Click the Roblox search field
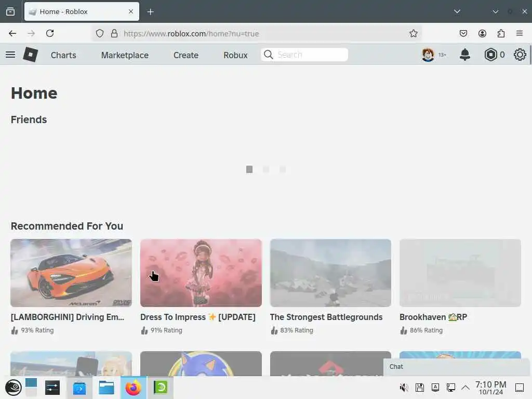 point(304,55)
